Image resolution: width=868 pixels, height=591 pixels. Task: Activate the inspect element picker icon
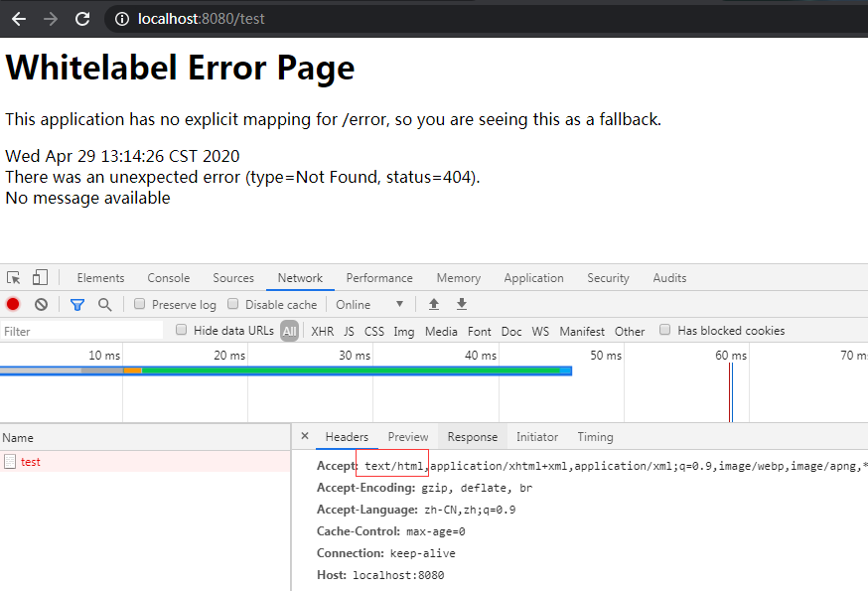[x=13, y=277]
